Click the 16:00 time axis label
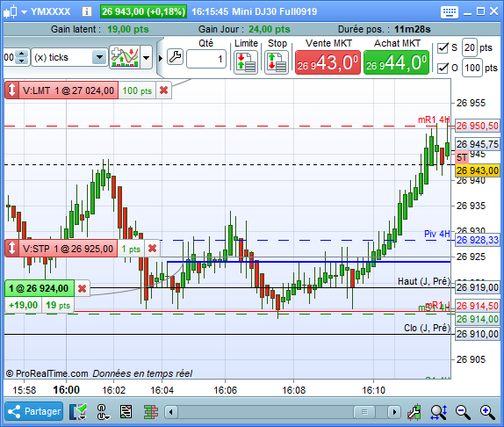Image resolution: width=504 pixels, height=427 pixels. (66, 390)
